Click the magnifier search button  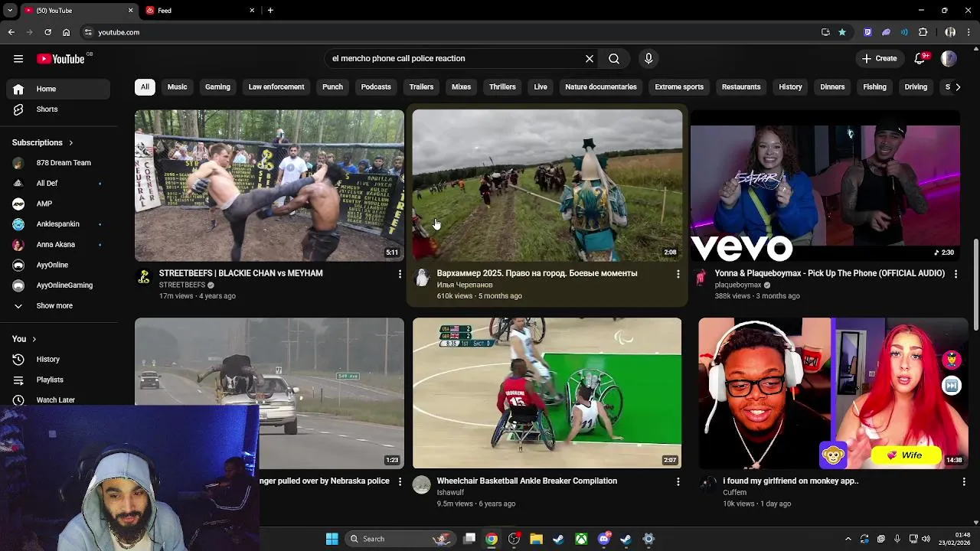(614, 58)
